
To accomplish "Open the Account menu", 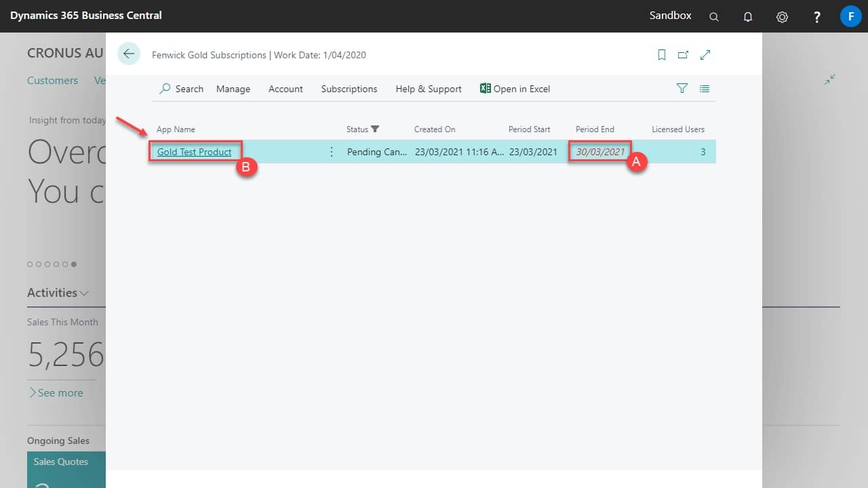I will tap(285, 89).
